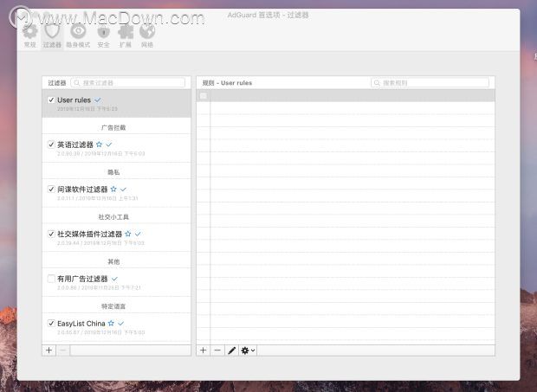
Task: Click the 搜索规则 rule search field
Action: (430, 83)
